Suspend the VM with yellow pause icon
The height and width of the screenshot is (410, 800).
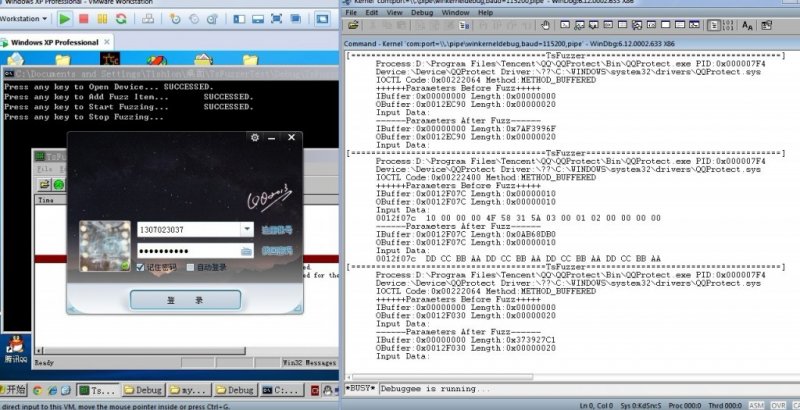pos(102,19)
